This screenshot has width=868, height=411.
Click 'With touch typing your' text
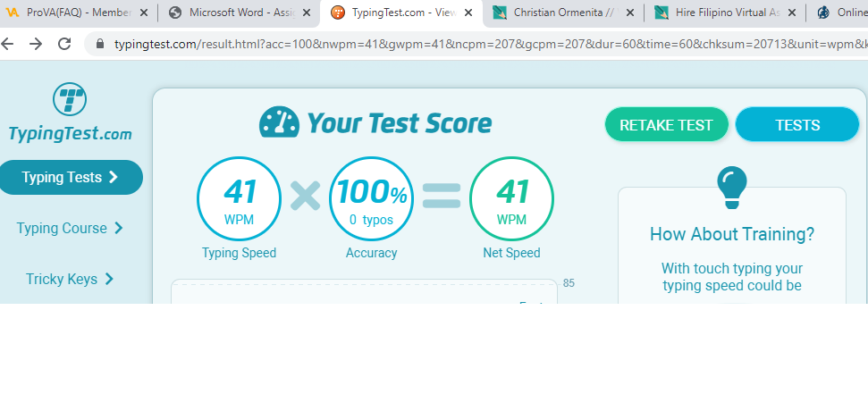pos(732,268)
